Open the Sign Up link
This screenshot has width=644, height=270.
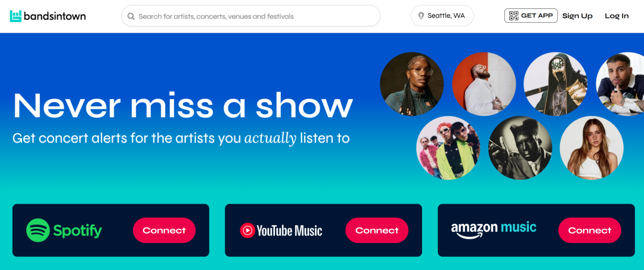click(577, 16)
